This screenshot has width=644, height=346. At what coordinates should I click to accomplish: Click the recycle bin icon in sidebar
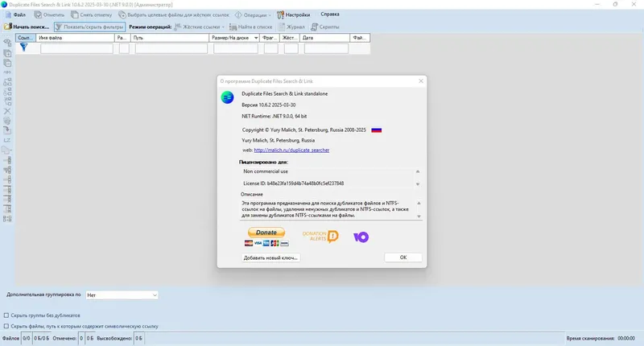click(x=7, y=121)
